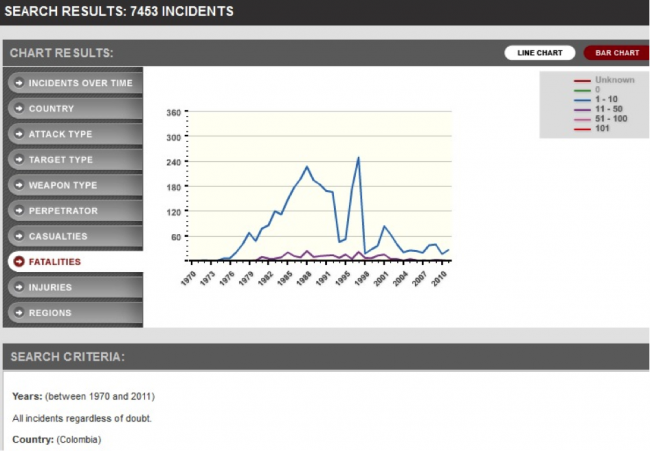Switch to Bar Chart view
Viewport: 650px width, 451px height.
click(x=617, y=53)
